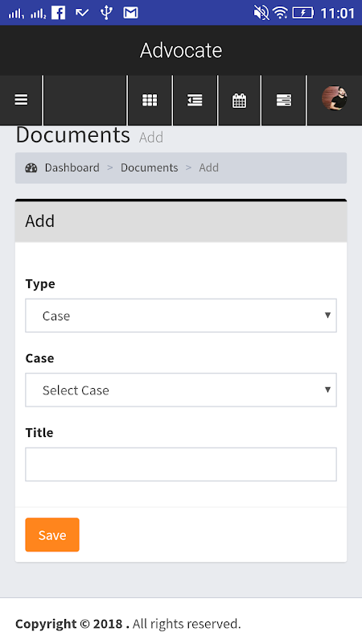
Task: Tap the Gmail notification icon
Action: (130, 13)
